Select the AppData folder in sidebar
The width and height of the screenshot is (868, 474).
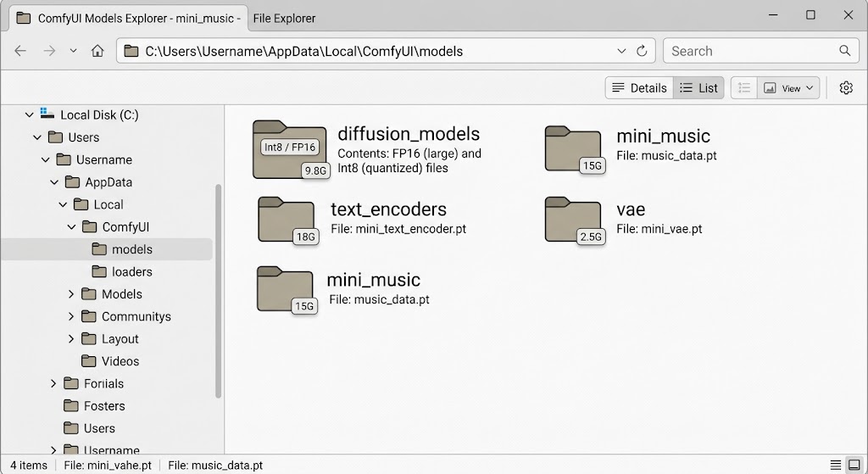click(x=108, y=182)
